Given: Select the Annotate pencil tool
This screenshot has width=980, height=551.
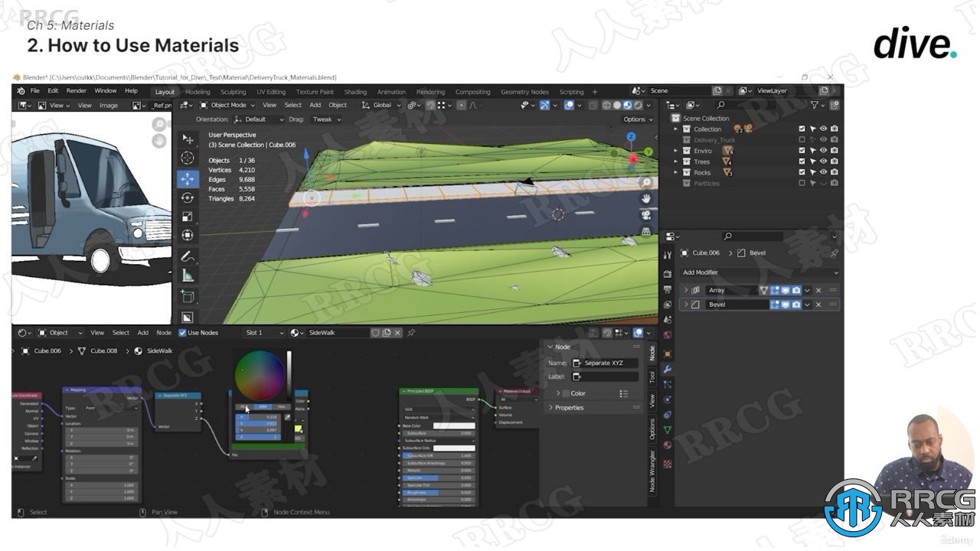Looking at the screenshot, I should [x=188, y=256].
